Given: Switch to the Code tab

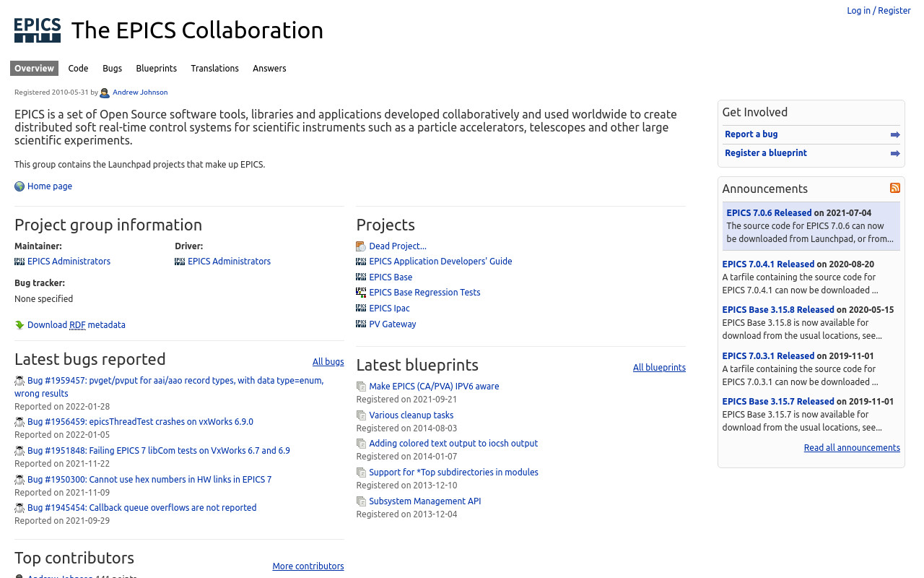Looking at the screenshot, I should [x=78, y=68].
